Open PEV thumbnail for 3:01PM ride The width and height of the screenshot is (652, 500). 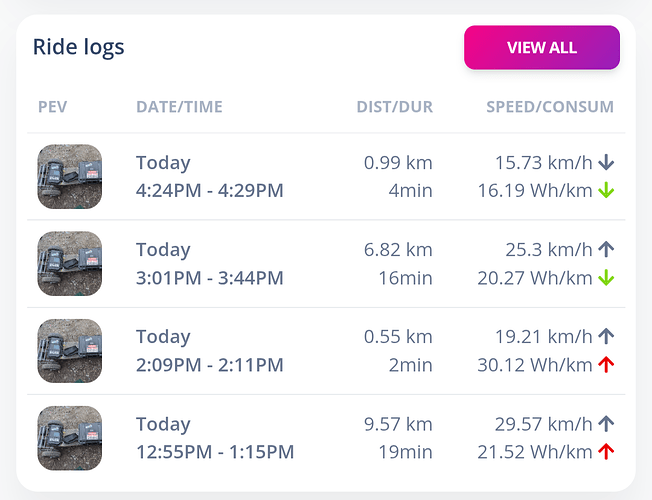pyautogui.click(x=70, y=264)
